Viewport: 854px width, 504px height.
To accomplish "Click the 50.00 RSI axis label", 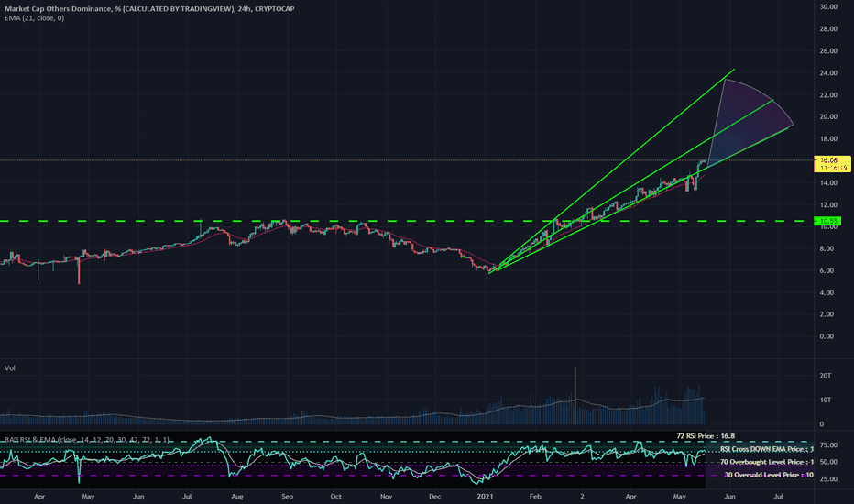I will 828,462.
